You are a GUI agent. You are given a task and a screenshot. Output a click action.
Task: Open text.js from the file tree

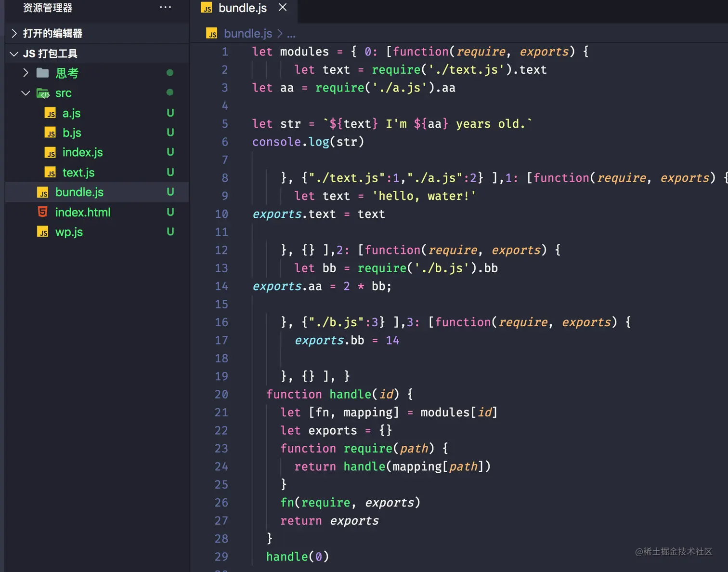tap(78, 173)
